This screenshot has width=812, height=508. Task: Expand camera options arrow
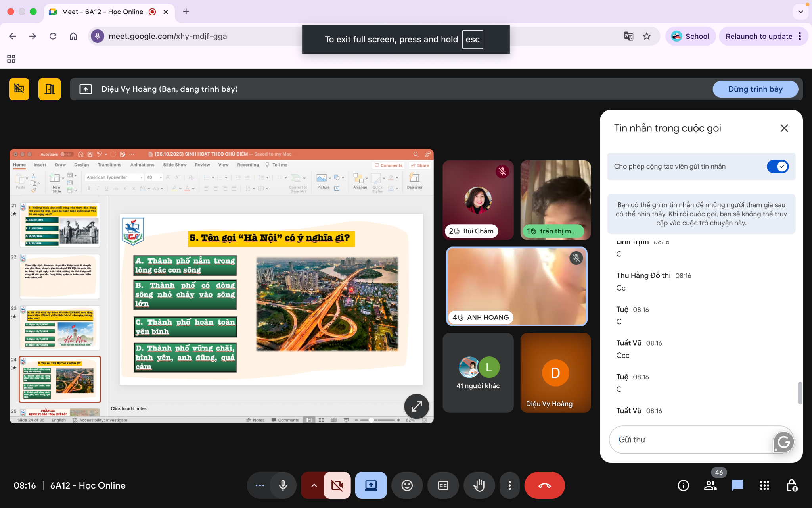click(314, 485)
